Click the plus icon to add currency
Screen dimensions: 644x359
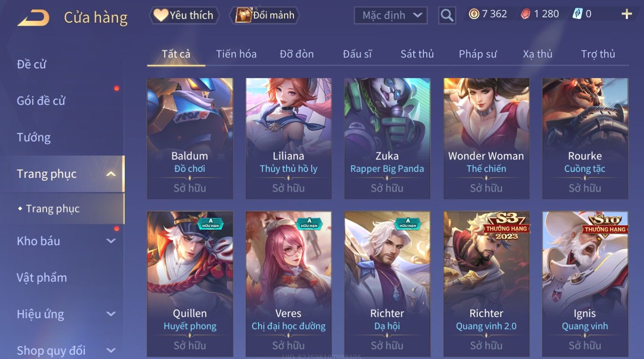626,14
